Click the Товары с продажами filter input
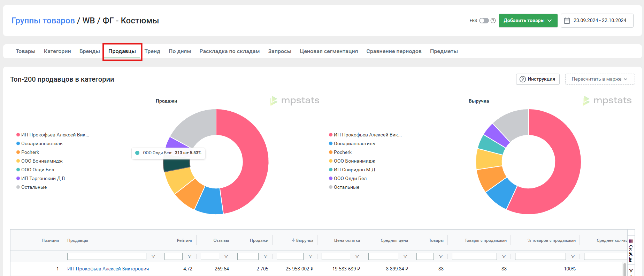The image size is (644, 276). [474, 256]
